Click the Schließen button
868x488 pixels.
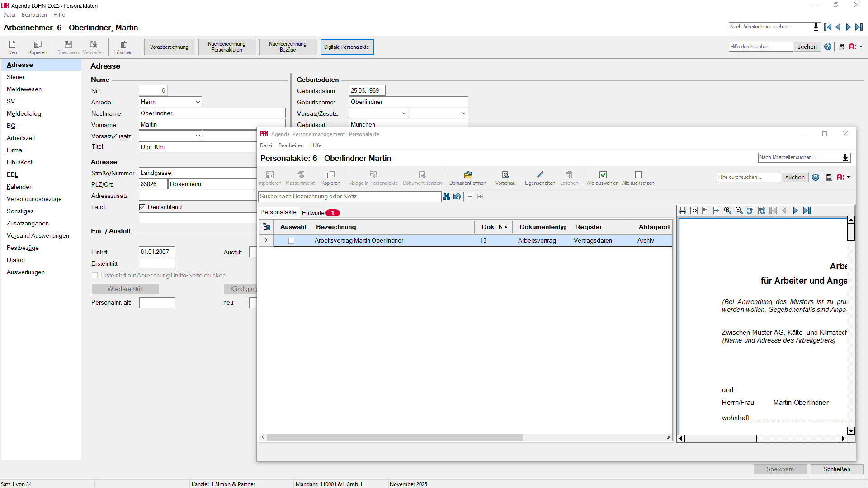pos(836,469)
